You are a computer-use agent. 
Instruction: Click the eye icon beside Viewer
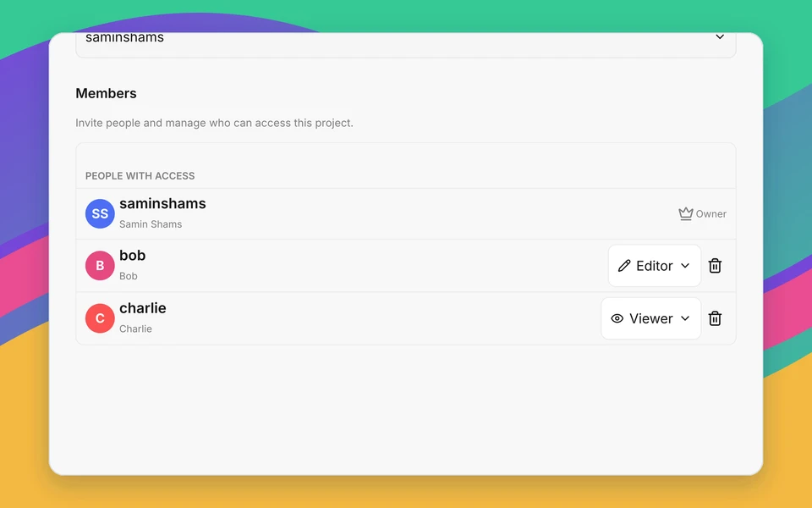(617, 318)
